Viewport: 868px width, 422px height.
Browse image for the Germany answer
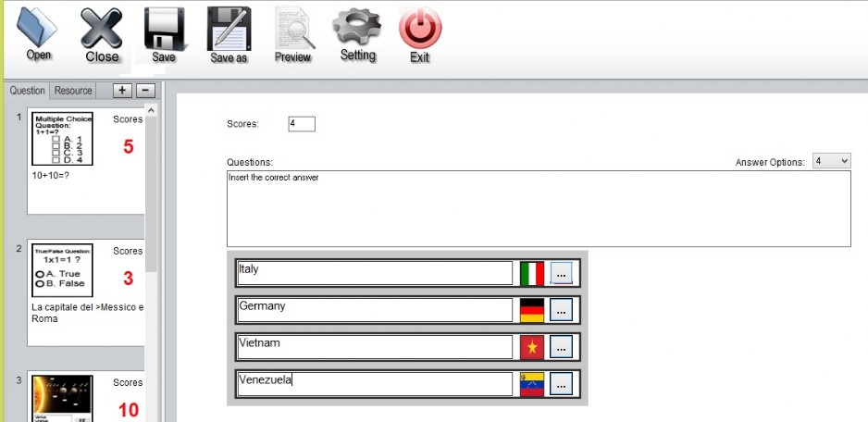click(x=562, y=310)
